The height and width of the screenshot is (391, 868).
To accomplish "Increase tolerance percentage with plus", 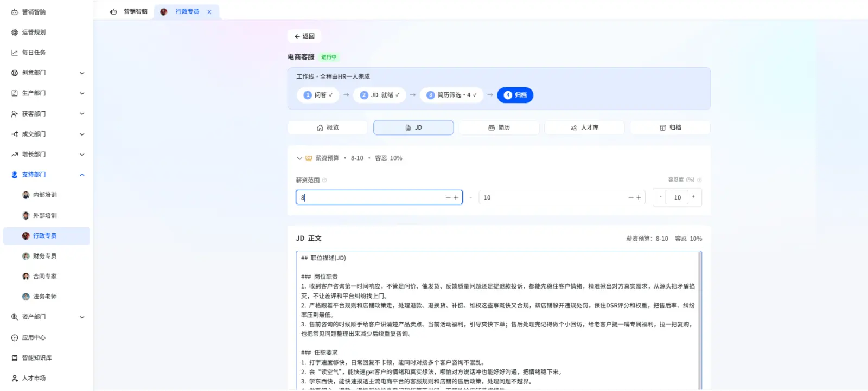I will (693, 197).
